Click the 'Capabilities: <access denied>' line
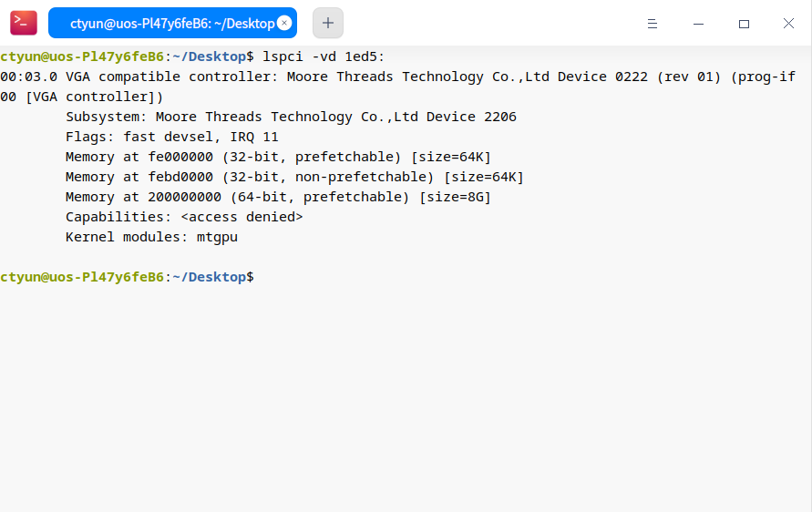The width and height of the screenshot is (812, 512). click(x=184, y=217)
